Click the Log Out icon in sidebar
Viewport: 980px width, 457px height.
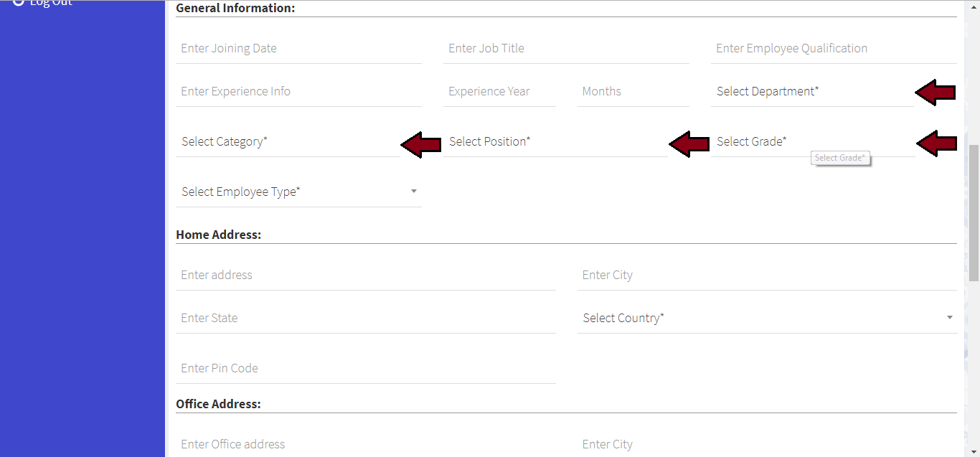click(x=18, y=3)
